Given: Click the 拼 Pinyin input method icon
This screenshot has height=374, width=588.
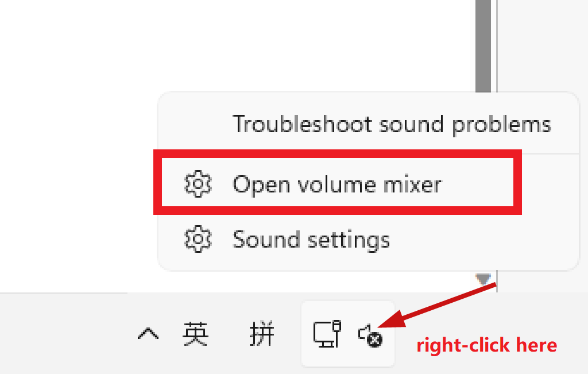Looking at the screenshot, I should [x=262, y=333].
